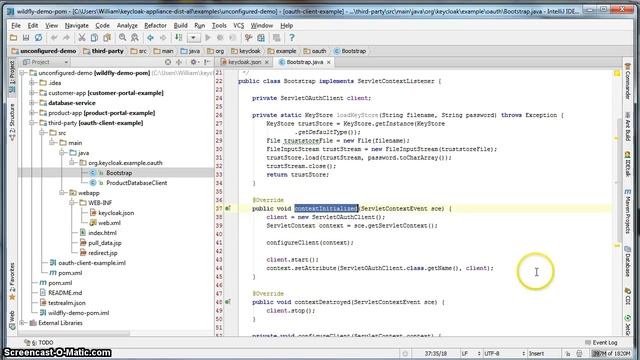Click the Back navigation arrow icon
The image size is (640, 360).
coord(151,38)
